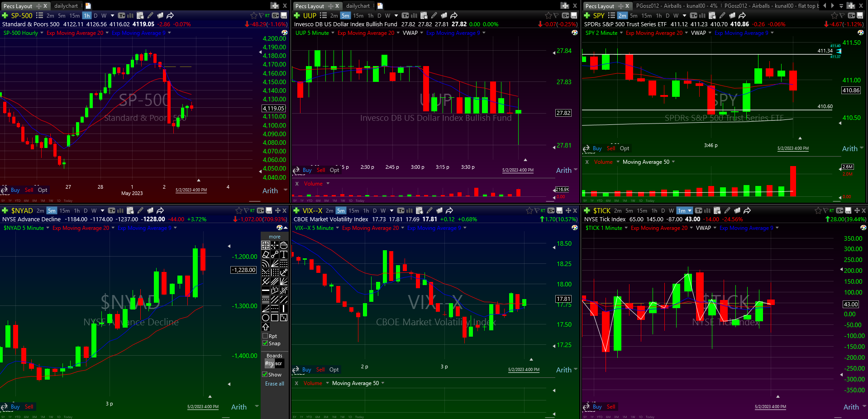Switch SP-500 chart to 15m timeframe
868x419 pixels.
[x=74, y=15]
